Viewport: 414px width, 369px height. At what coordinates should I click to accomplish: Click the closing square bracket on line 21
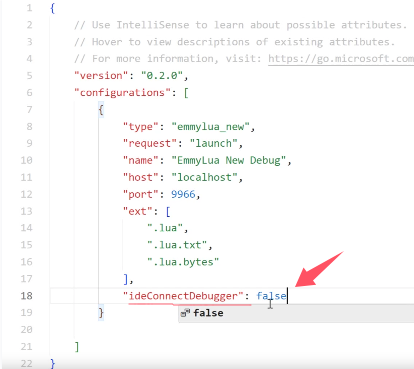(77, 347)
